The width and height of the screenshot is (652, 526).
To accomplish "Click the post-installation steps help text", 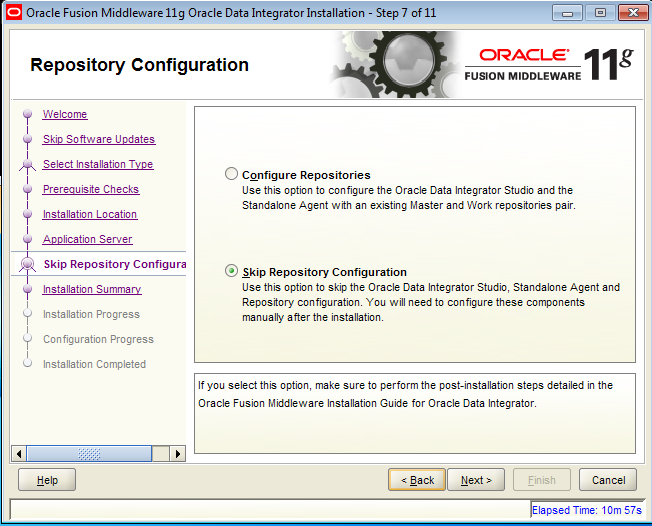I will [x=405, y=394].
